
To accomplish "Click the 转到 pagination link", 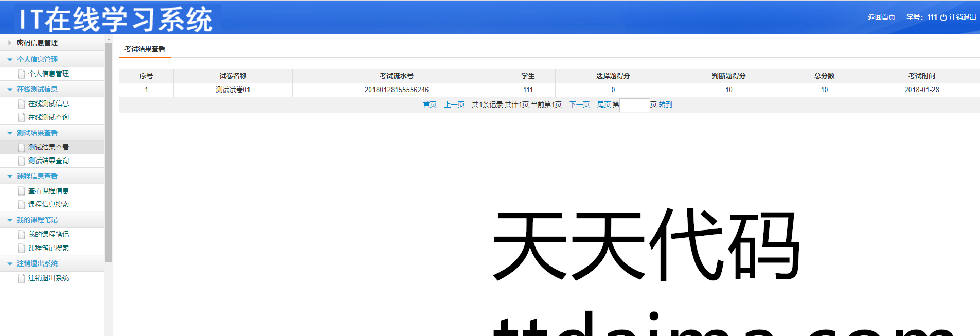I will click(665, 104).
